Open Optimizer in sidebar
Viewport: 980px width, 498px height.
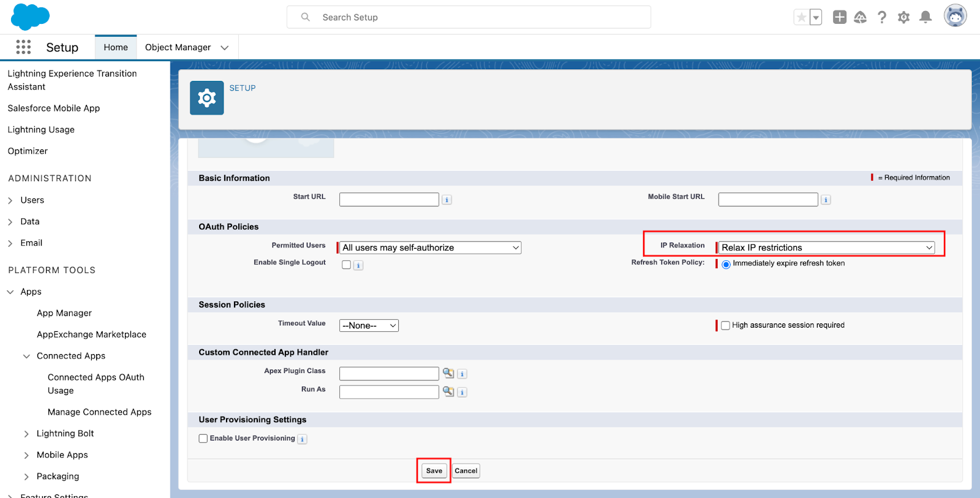[28, 151]
